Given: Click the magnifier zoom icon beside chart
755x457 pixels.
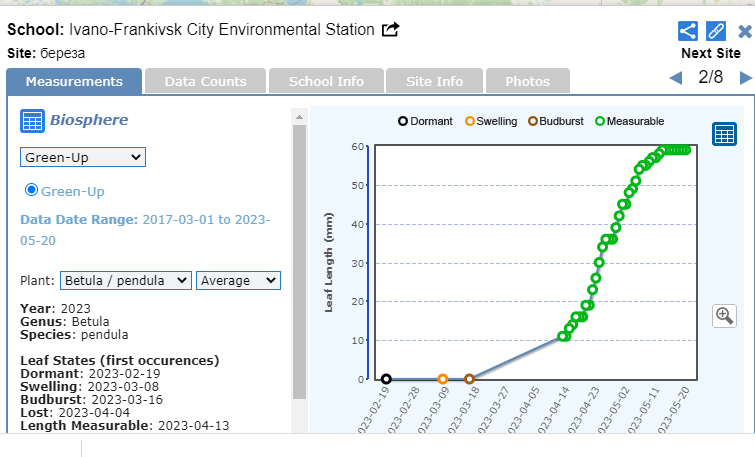Looking at the screenshot, I should [724, 316].
